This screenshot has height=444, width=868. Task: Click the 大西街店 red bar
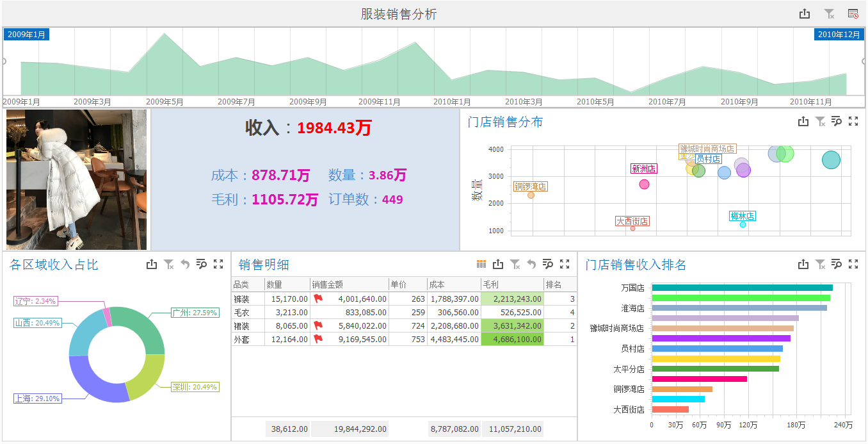(670, 409)
